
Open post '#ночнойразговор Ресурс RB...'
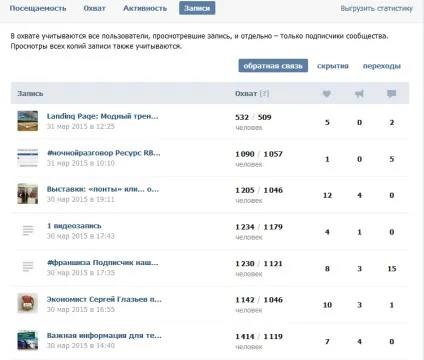[x=104, y=153]
